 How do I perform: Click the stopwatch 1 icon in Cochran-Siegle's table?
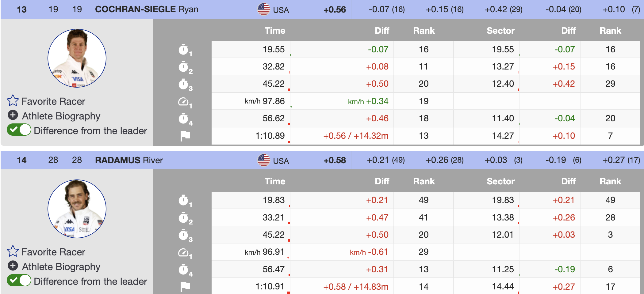[183, 50]
